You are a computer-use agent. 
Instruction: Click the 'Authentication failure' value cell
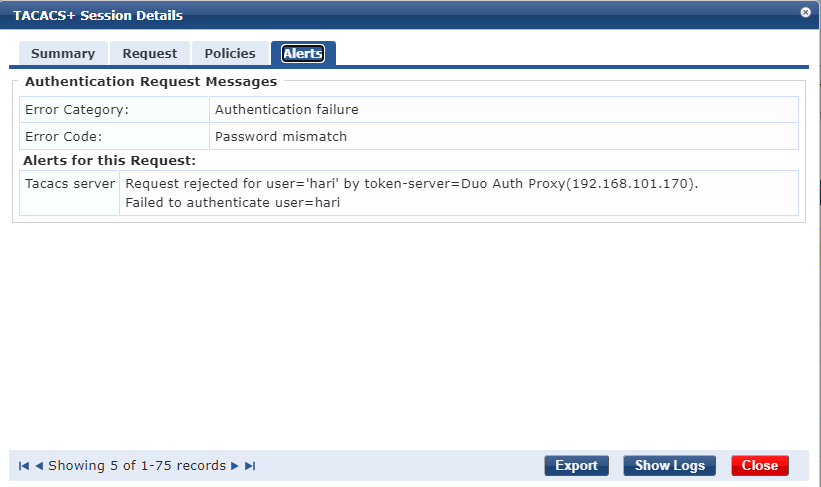click(286, 110)
